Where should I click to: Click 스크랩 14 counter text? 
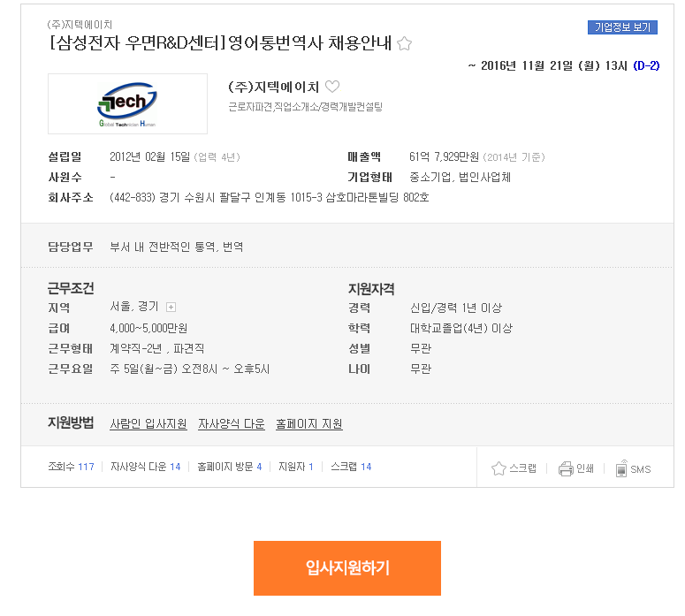point(351,467)
